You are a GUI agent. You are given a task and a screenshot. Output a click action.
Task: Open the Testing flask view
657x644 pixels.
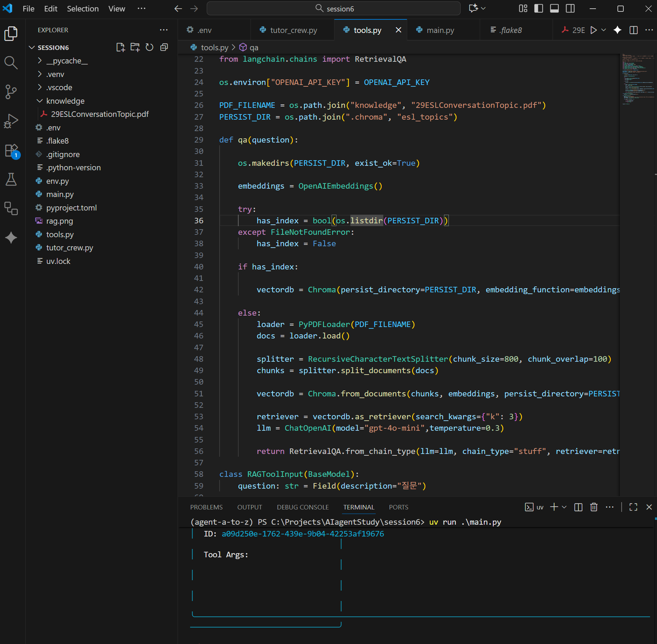11,179
